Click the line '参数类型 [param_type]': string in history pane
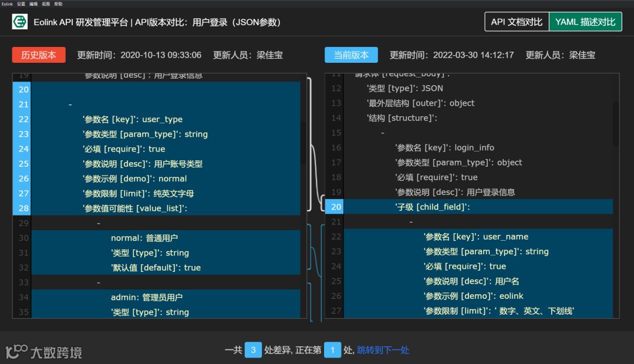The width and height of the screenshot is (634, 364). [145, 134]
